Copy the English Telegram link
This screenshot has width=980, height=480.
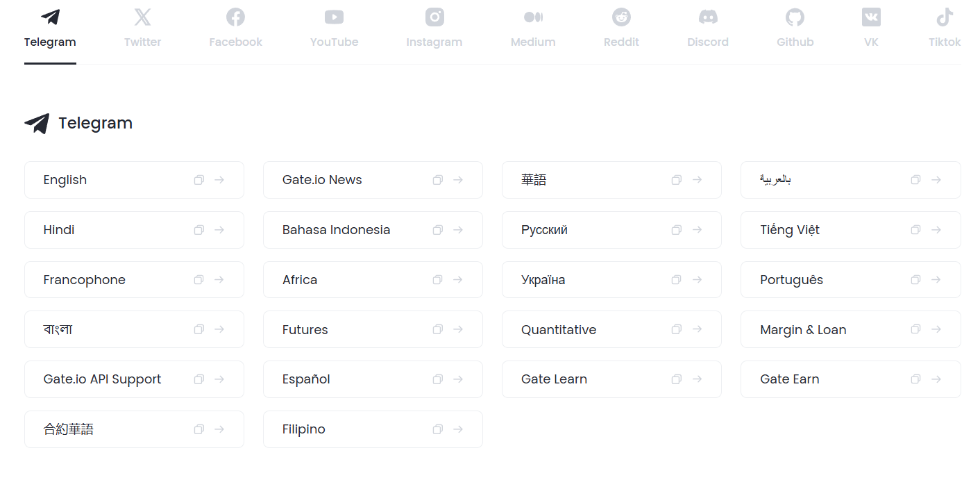tap(199, 180)
